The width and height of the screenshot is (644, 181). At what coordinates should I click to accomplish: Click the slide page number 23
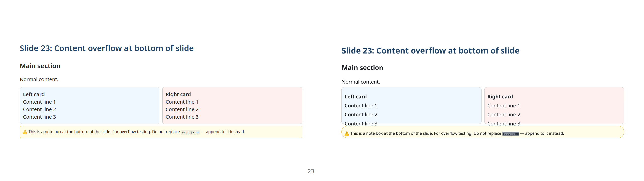(x=311, y=171)
